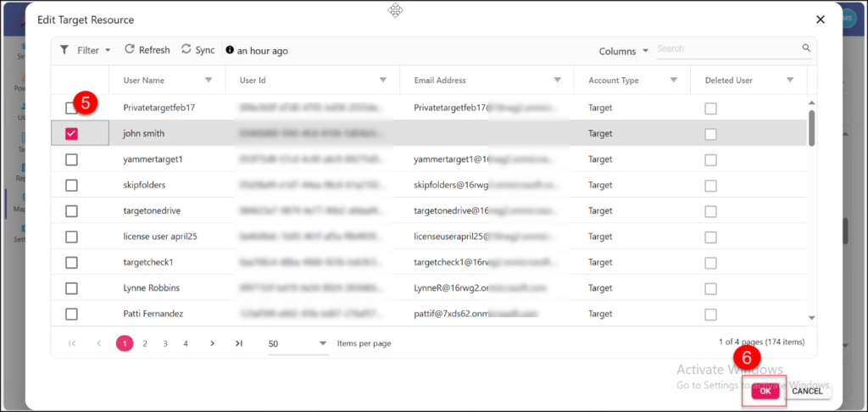
Task: Toggle Deleted User checkbox for john smith
Action: tap(711, 134)
